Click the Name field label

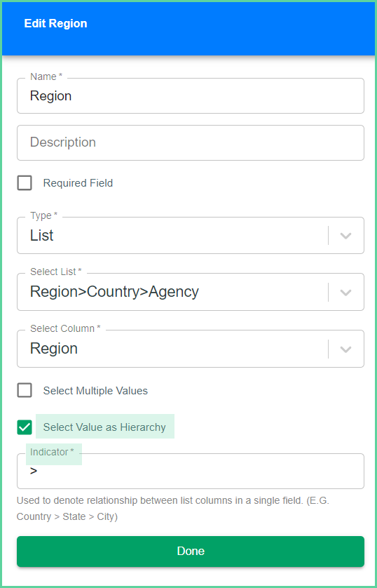coord(46,76)
